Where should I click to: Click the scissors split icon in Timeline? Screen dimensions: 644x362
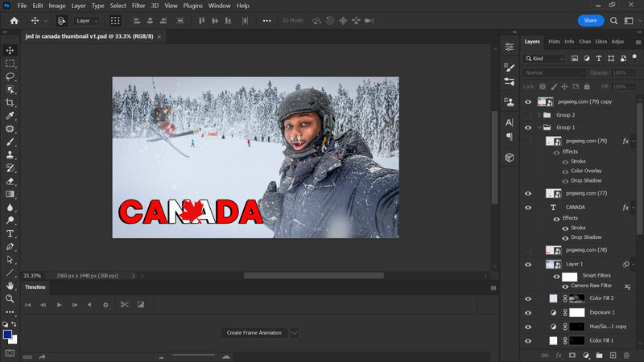(124, 305)
